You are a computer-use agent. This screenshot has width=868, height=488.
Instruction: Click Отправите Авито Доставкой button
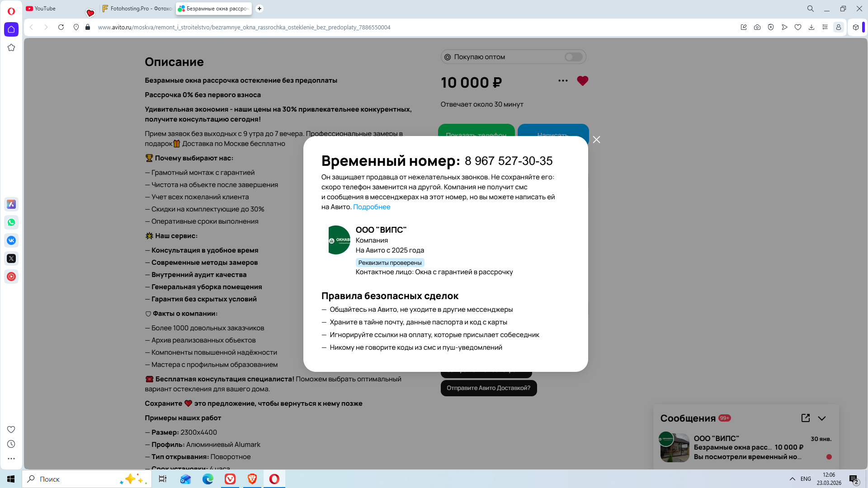click(488, 388)
